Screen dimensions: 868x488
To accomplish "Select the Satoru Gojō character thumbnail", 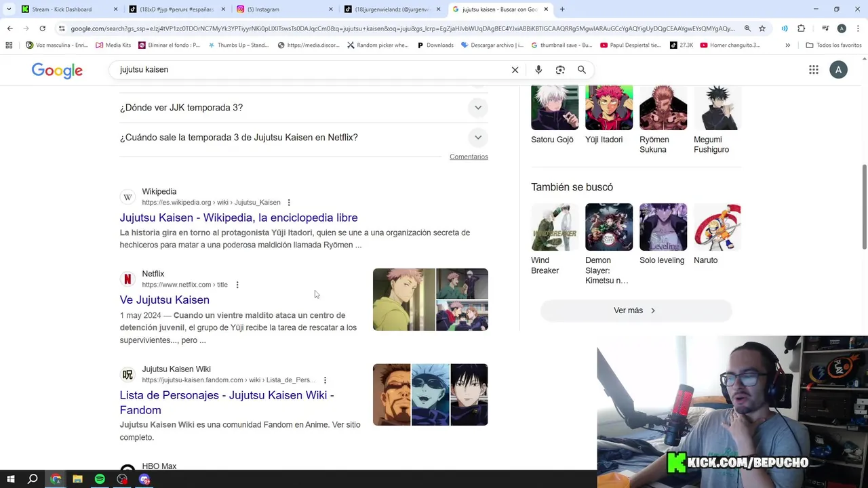I will point(555,107).
